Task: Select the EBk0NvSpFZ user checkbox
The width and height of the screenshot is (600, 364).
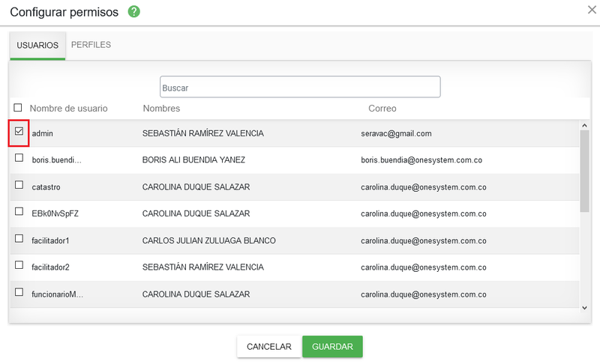Action: click(19, 211)
